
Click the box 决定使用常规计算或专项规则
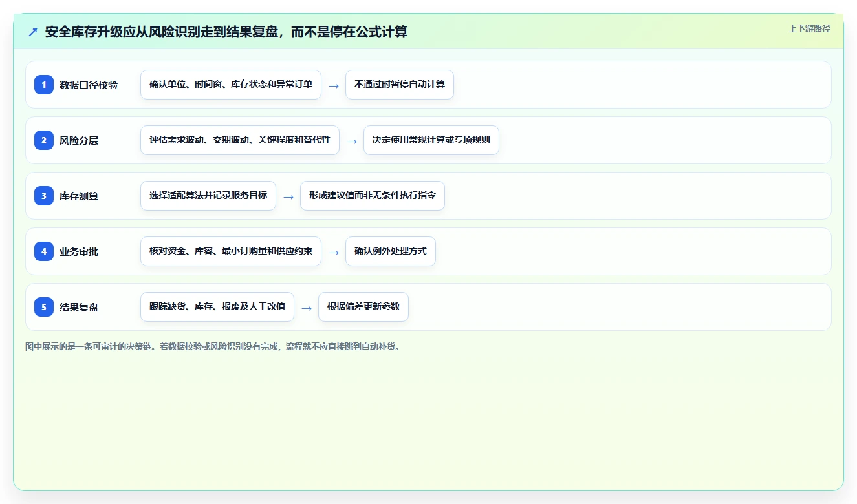coord(431,140)
